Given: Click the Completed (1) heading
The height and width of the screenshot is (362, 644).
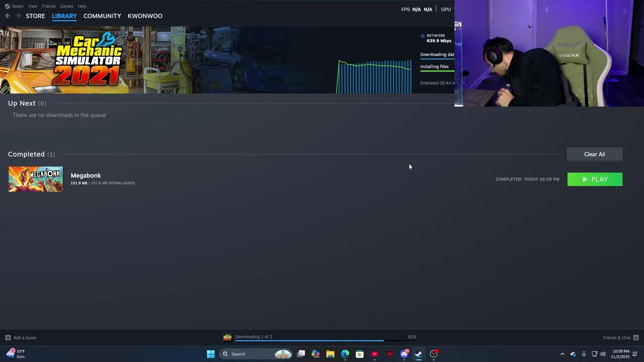Looking at the screenshot, I should (31, 154).
